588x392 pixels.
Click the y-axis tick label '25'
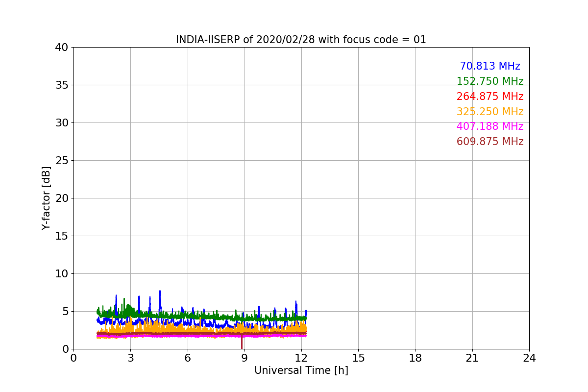(x=61, y=161)
